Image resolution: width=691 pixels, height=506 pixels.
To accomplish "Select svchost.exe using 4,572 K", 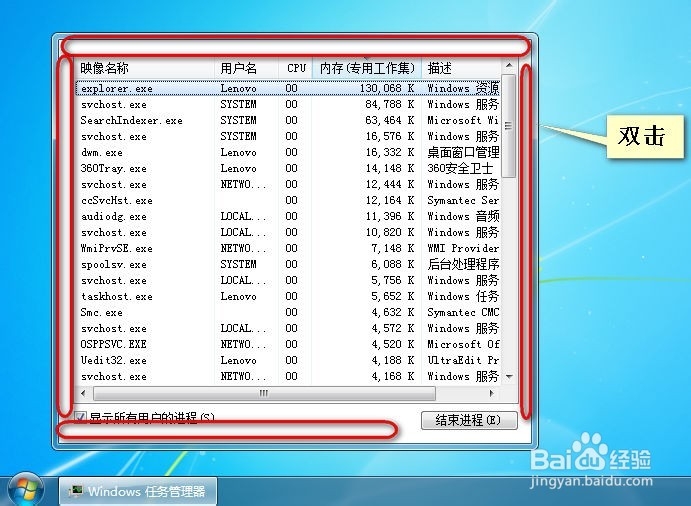I will pos(288,328).
